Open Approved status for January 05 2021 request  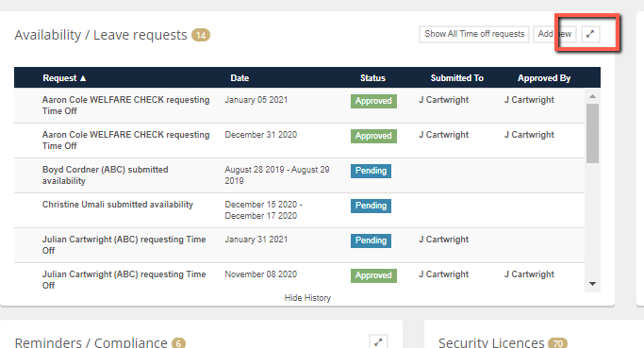coord(373,101)
